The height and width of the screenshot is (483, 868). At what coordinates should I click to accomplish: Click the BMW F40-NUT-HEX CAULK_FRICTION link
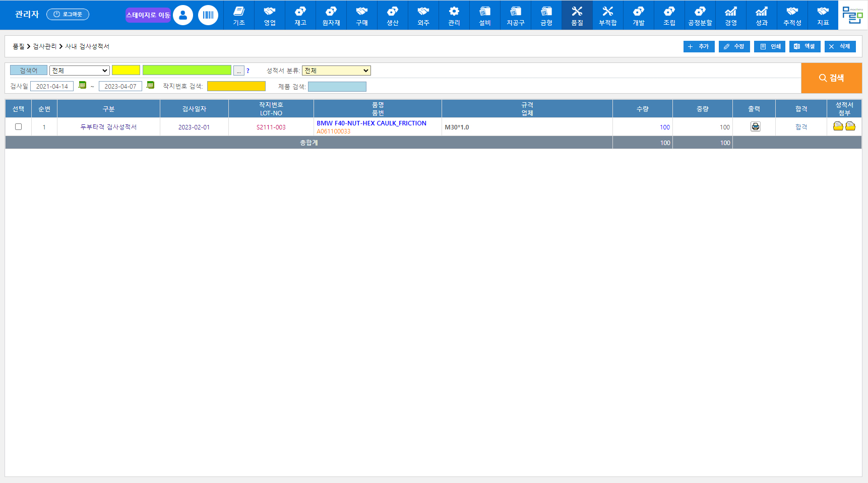[x=371, y=123]
